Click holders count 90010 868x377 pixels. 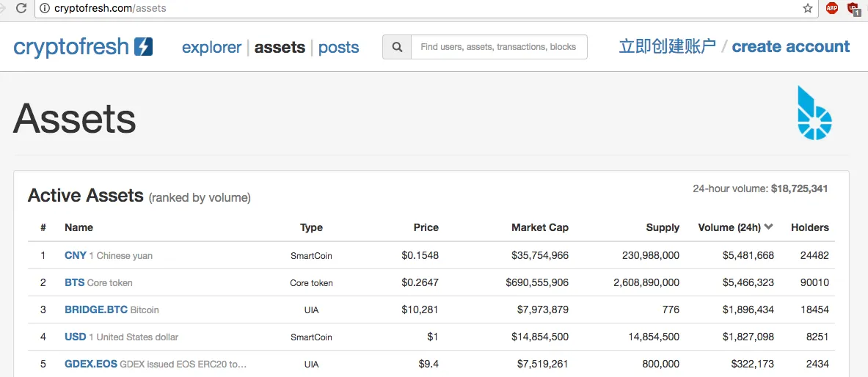pos(814,283)
